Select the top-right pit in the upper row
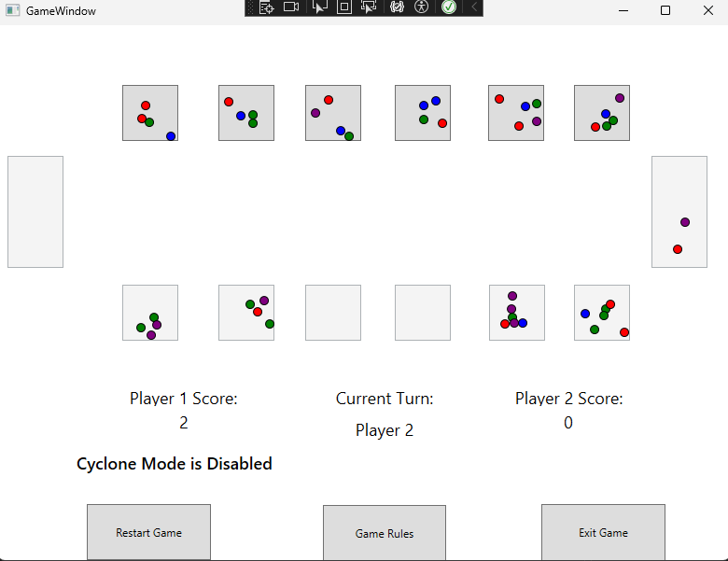 [602, 113]
